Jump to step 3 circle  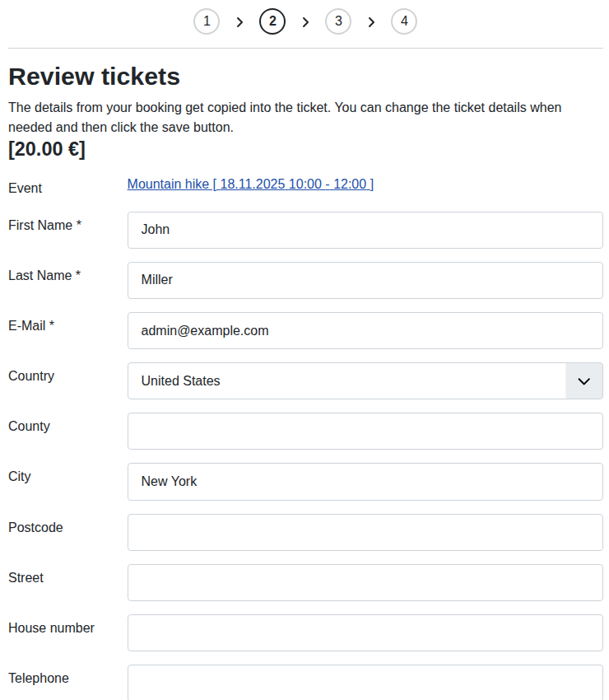point(338,21)
